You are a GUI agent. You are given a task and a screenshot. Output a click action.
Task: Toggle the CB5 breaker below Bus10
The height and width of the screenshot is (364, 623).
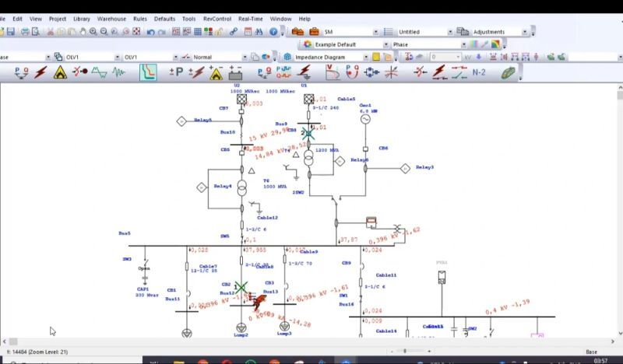tap(241, 152)
